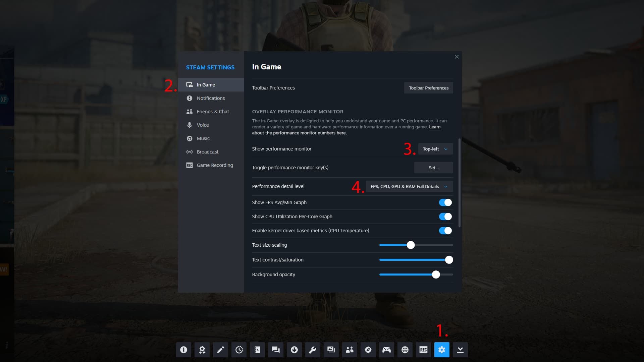Open the performance monitor numbers link
This screenshot has width=644, height=362.
point(299,133)
